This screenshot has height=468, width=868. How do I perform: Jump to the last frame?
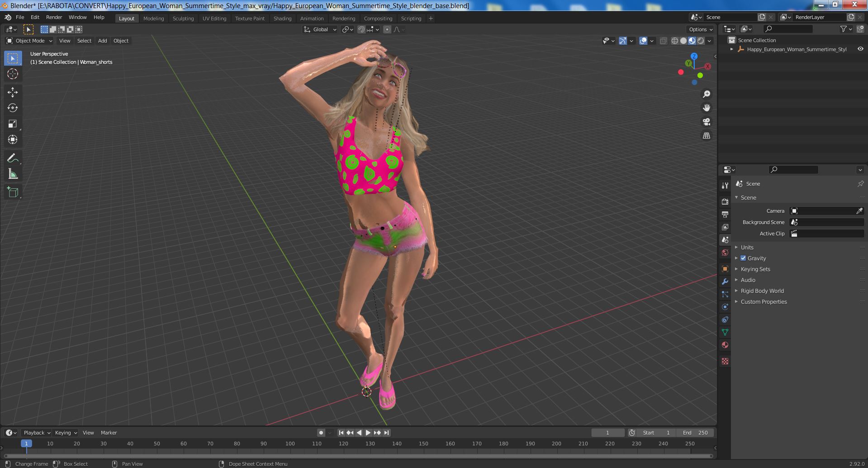click(x=386, y=433)
